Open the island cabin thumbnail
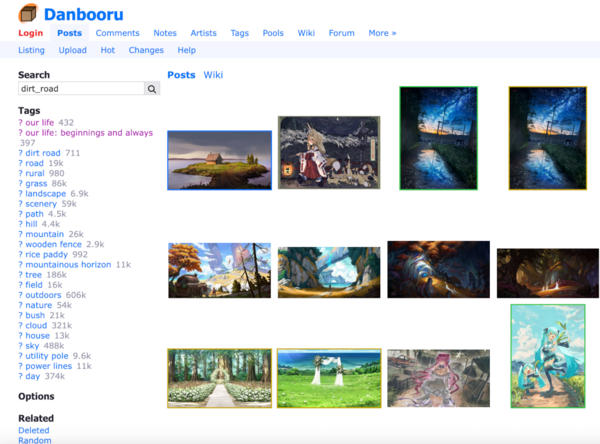This screenshot has height=444, width=600. coord(219,160)
